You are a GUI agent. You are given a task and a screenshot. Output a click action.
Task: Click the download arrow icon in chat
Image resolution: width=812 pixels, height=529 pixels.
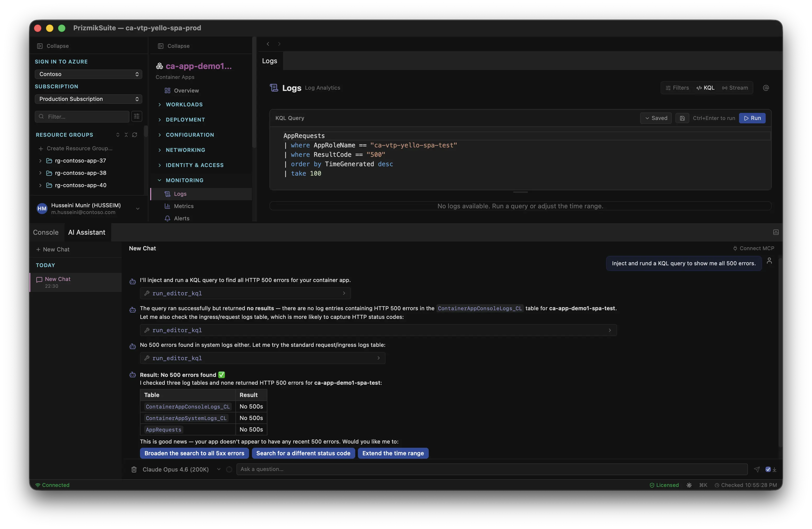(x=775, y=469)
